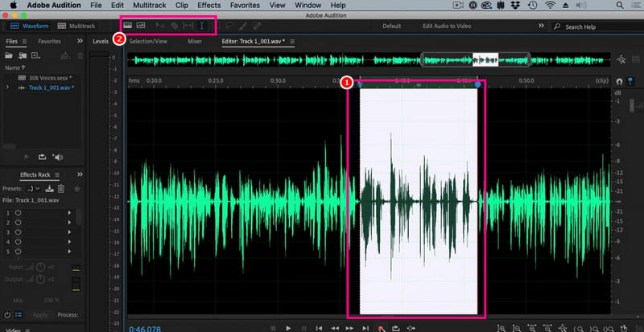Click Zoom Out Time icon

coord(547,328)
